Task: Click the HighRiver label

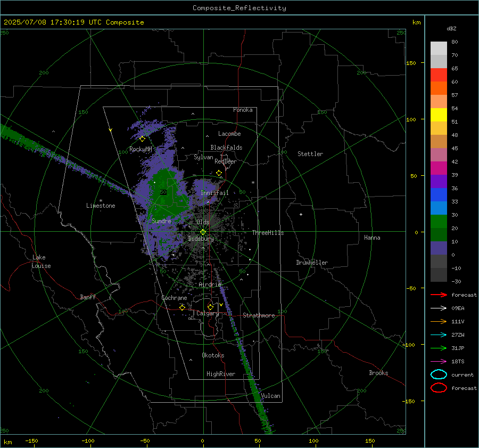Action: [221, 374]
